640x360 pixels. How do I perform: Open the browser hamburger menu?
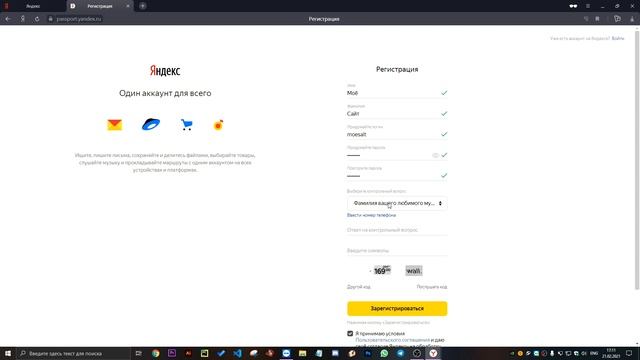coord(588,6)
